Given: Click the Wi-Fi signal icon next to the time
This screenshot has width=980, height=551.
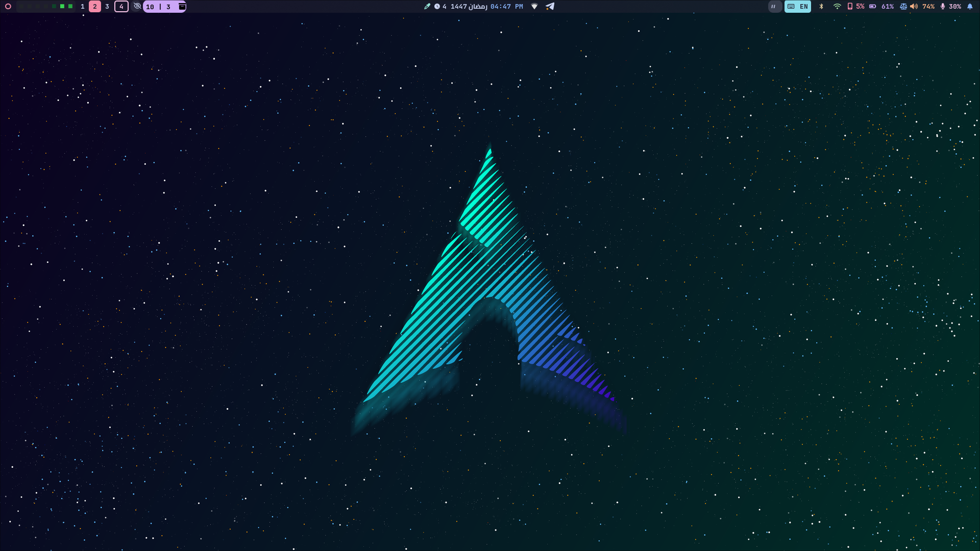Looking at the screenshot, I should pyautogui.click(x=534, y=7).
